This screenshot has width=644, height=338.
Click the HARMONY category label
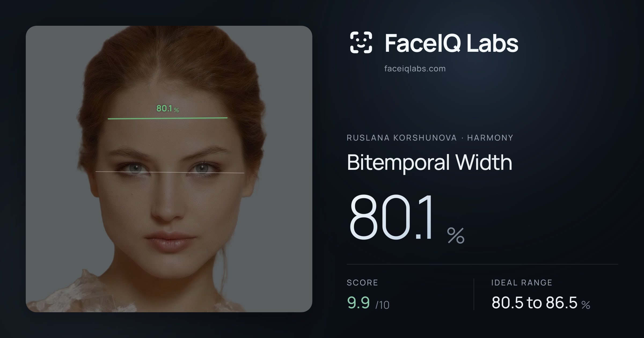tap(490, 138)
